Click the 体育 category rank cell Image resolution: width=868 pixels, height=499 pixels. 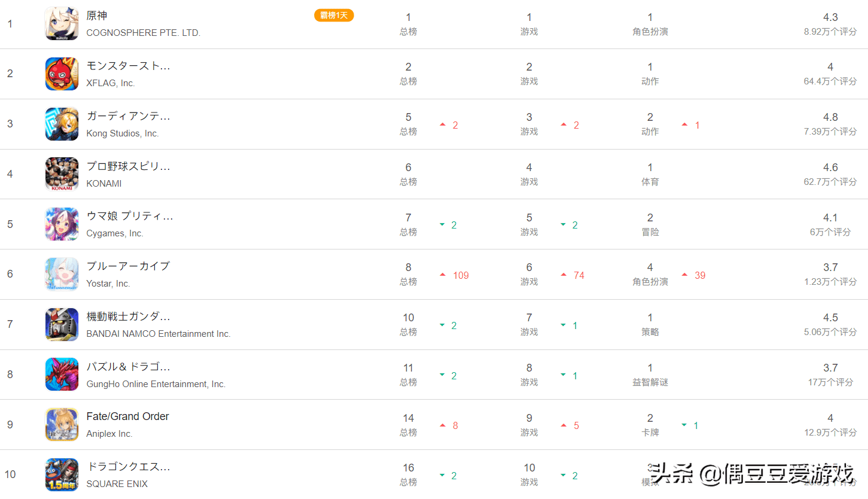click(650, 174)
